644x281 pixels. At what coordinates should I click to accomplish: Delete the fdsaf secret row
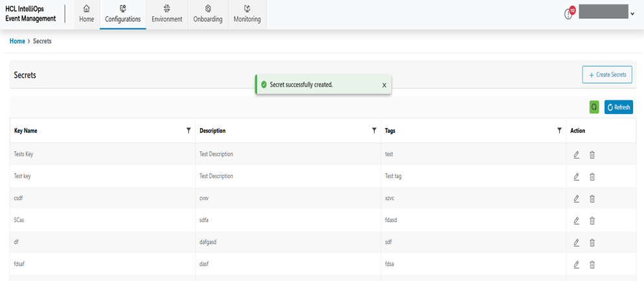tap(592, 265)
